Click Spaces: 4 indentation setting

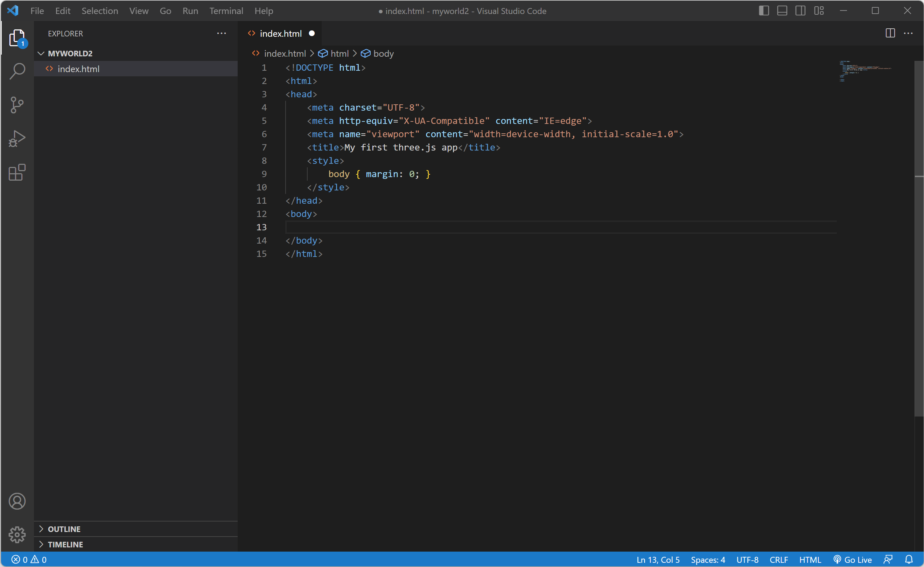click(x=708, y=560)
